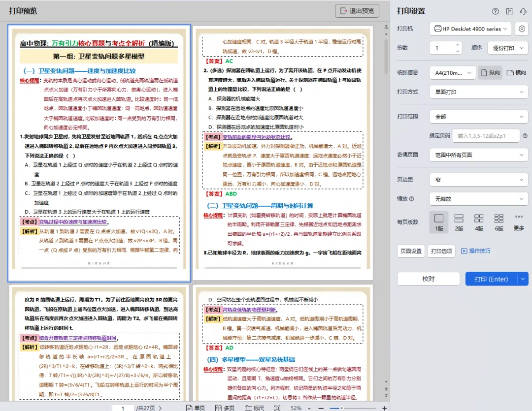The image size is (532, 411).
Task: Click the 缩放 help question mark icon
Action: click(411, 199)
